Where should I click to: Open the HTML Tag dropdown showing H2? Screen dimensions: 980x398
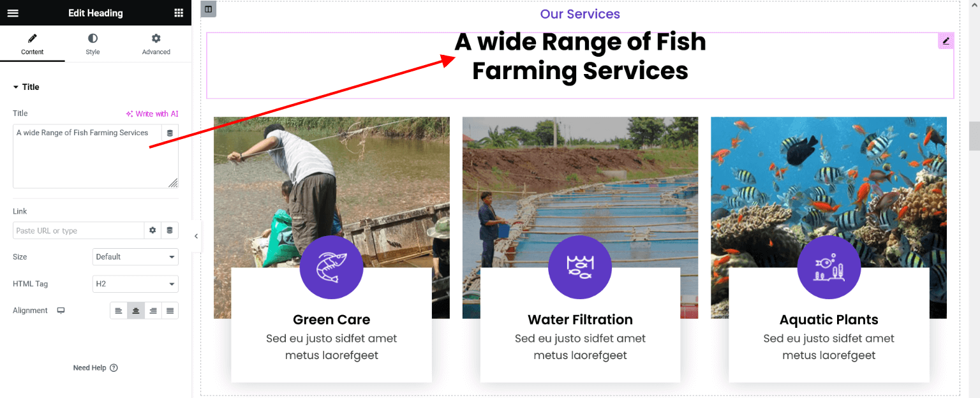click(135, 284)
